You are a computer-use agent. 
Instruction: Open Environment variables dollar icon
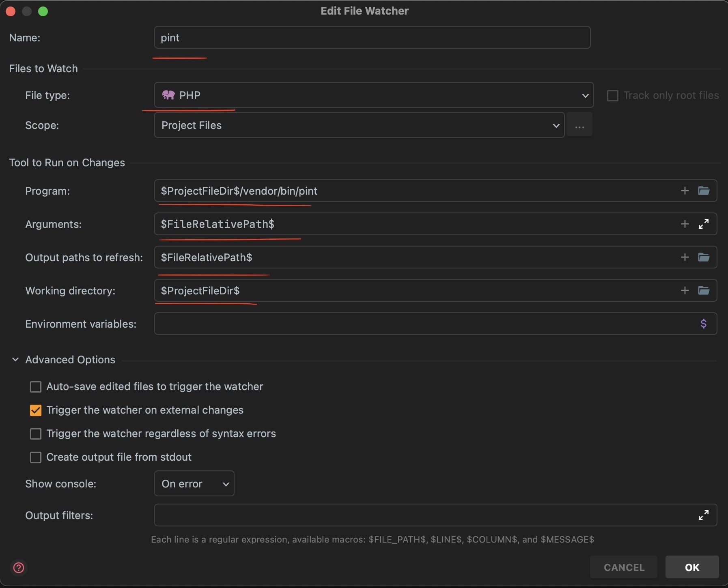click(704, 324)
